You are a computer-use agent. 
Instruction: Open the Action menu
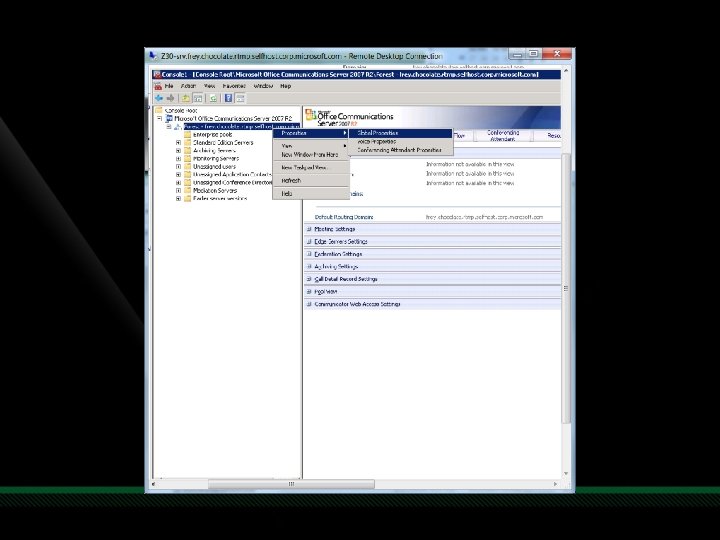pyautogui.click(x=188, y=86)
